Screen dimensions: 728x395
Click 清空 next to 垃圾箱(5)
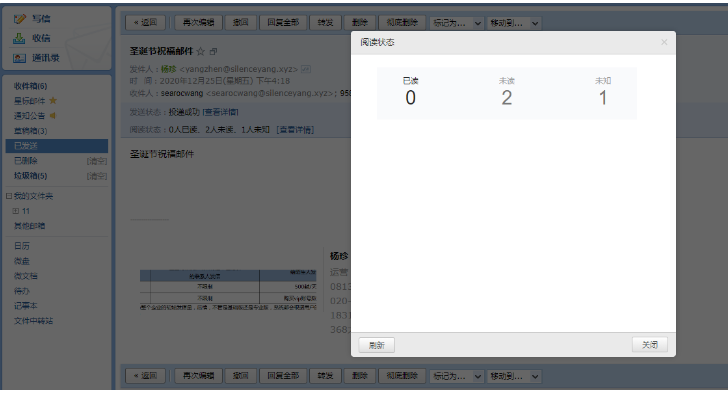click(x=97, y=176)
